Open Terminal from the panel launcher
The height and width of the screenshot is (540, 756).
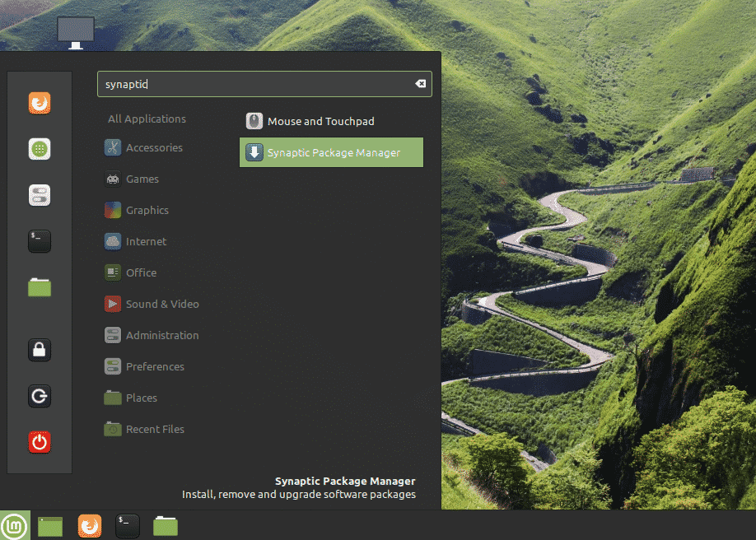[x=128, y=525]
